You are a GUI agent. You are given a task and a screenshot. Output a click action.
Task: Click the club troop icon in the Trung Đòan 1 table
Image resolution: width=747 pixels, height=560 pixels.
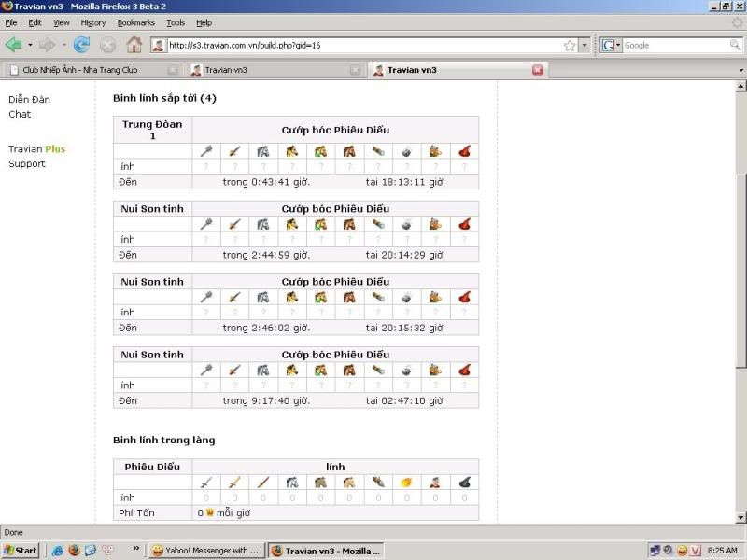tap(205, 151)
